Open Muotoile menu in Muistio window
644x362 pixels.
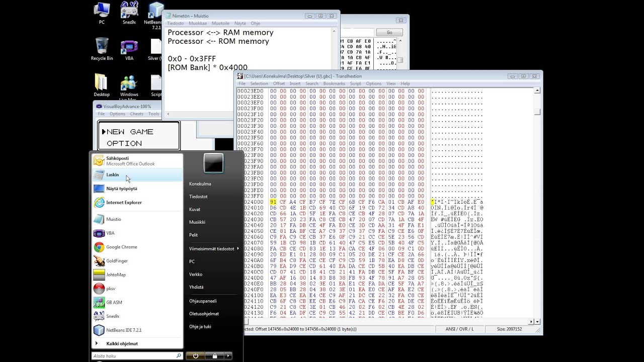(x=220, y=23)
